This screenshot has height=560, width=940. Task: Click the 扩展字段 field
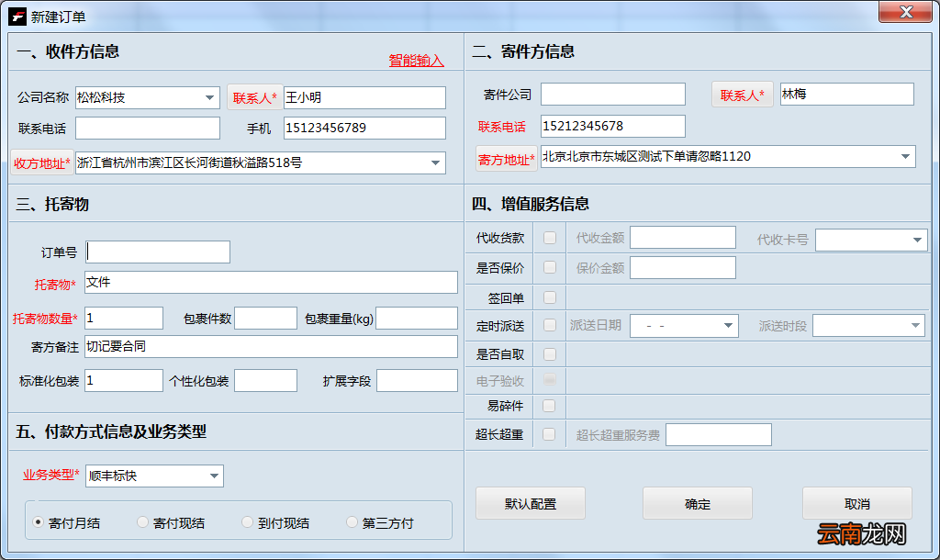[417, 381]
